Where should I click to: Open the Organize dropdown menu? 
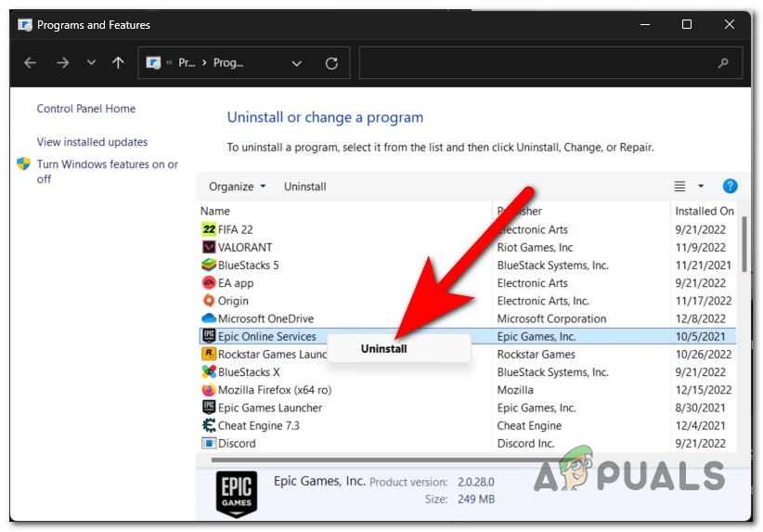(x=237, y=187)
